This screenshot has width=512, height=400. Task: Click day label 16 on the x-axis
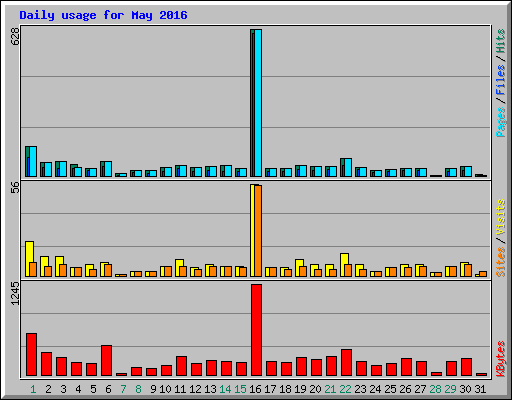tap(255, 389)
